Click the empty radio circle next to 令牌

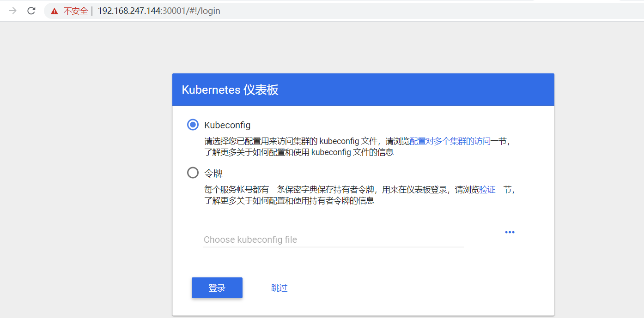(x=193, y=173)
